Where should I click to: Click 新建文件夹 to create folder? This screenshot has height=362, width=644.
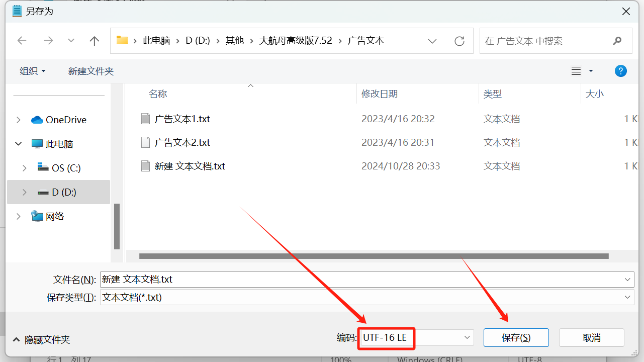[x=91, y=71]
